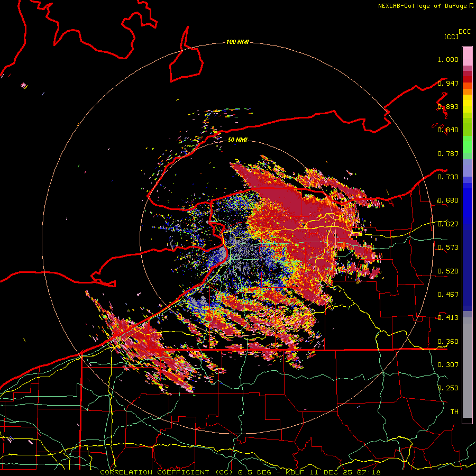Screen dimensions: 476x476
Task: Click the 0.733 scale value
Action: click(448, 177)
